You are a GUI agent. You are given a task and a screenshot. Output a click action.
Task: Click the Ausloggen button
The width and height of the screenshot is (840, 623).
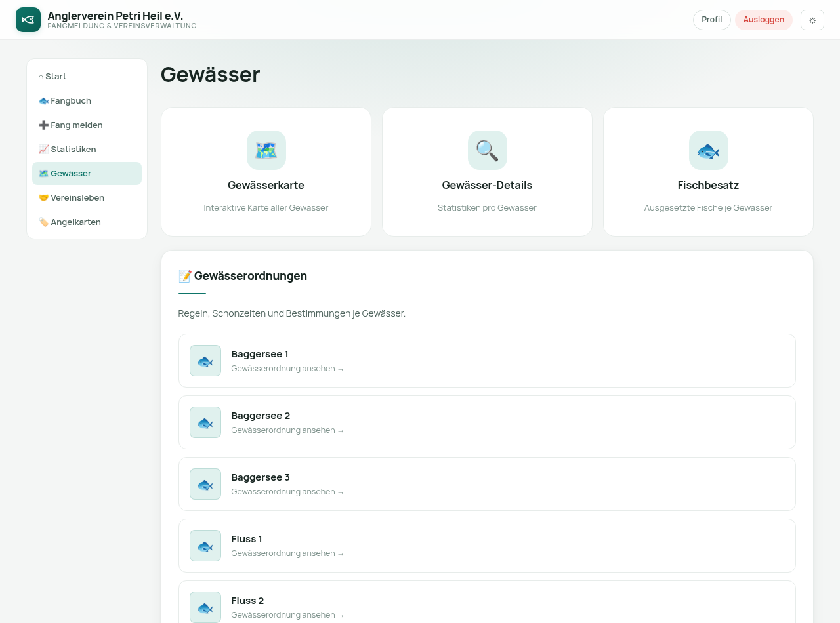point(764,20)
